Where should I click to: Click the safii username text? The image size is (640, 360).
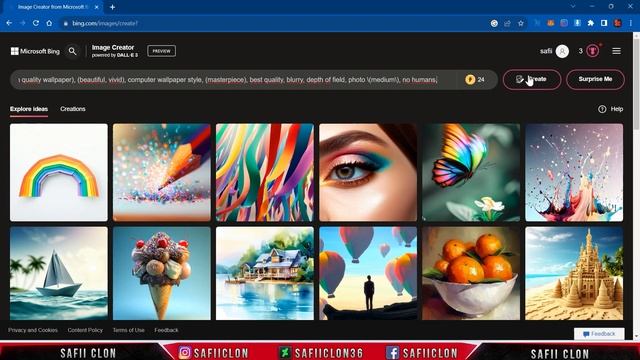(546, 51)
